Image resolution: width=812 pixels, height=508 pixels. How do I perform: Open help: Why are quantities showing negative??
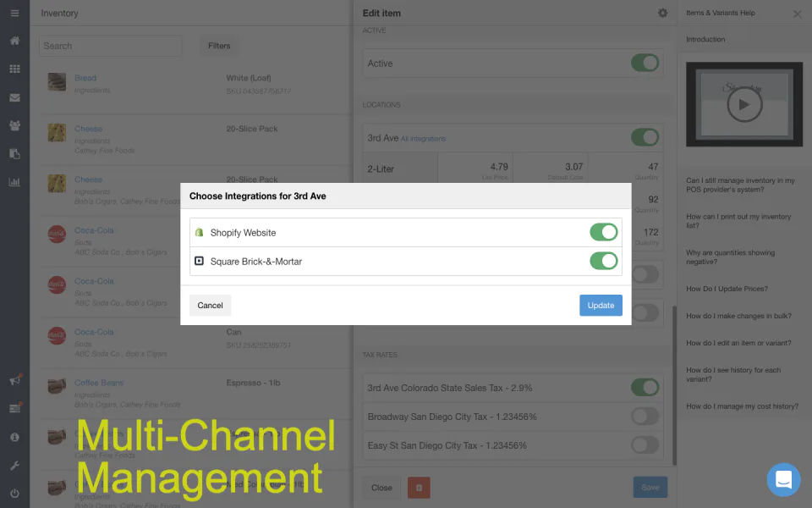730,257
